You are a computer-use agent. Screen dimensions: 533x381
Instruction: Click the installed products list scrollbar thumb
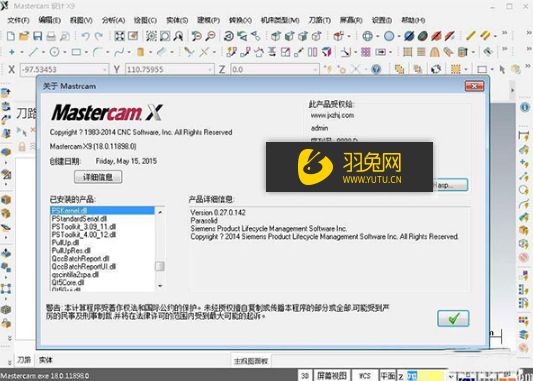coord(160,266)
